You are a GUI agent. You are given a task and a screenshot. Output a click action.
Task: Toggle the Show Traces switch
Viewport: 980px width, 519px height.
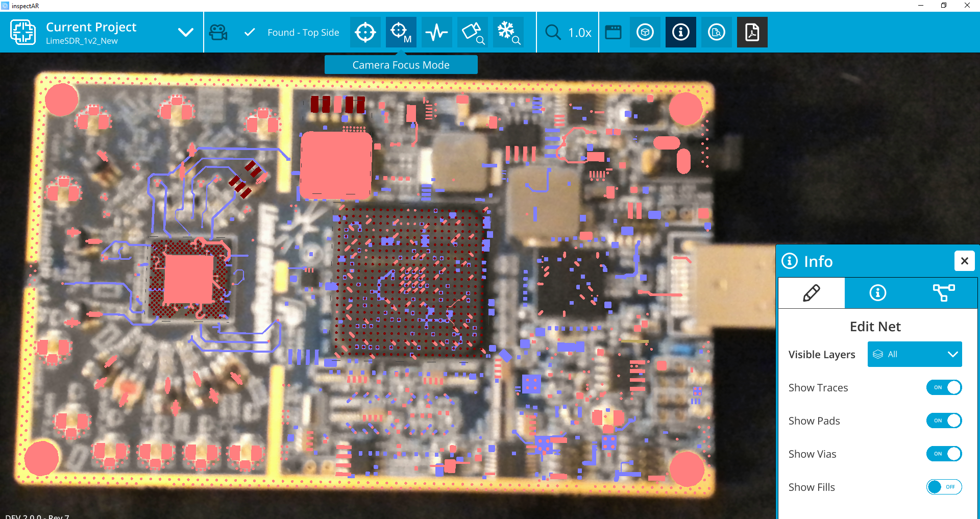point(944,387)
